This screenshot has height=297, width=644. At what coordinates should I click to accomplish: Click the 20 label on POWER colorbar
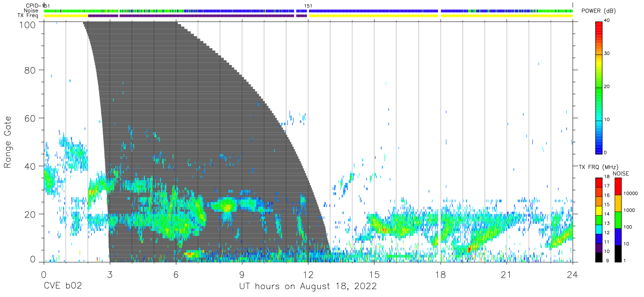pos(607,86)
